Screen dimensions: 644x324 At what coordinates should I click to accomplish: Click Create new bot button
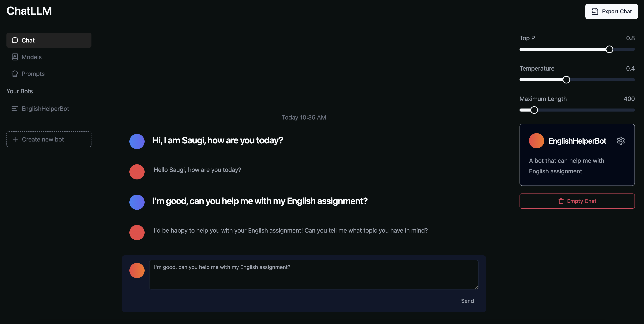(x=49, y=139)
